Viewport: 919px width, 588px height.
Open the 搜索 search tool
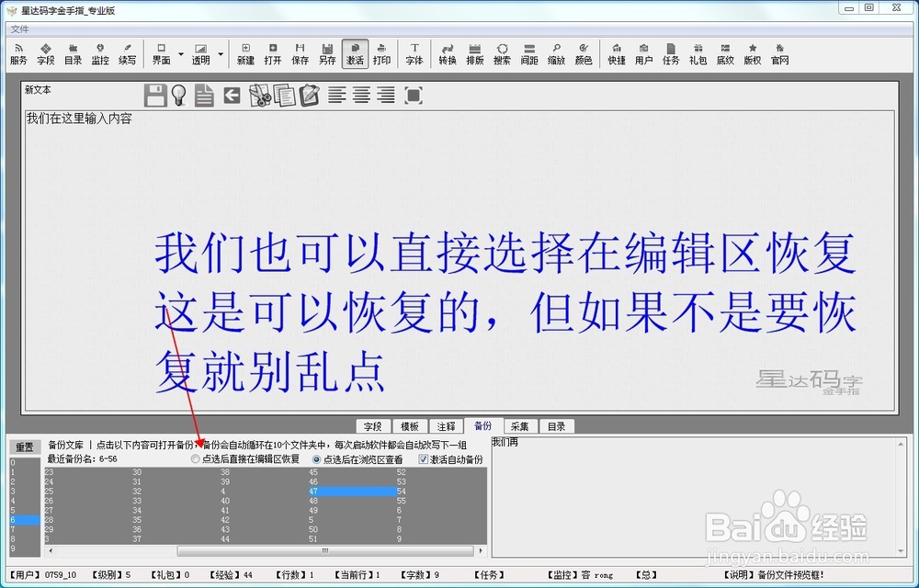(x=503, y=54)
